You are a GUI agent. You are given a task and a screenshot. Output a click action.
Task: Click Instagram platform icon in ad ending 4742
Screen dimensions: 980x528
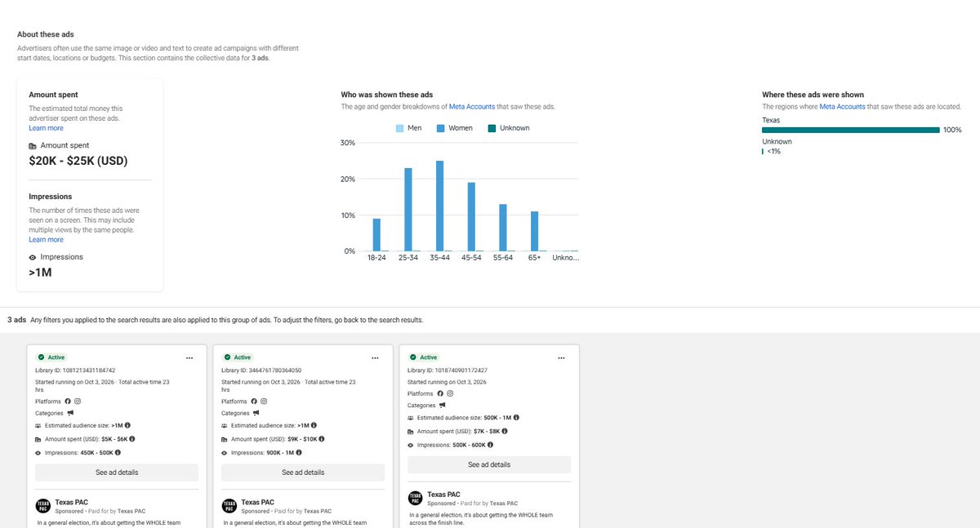78,402
